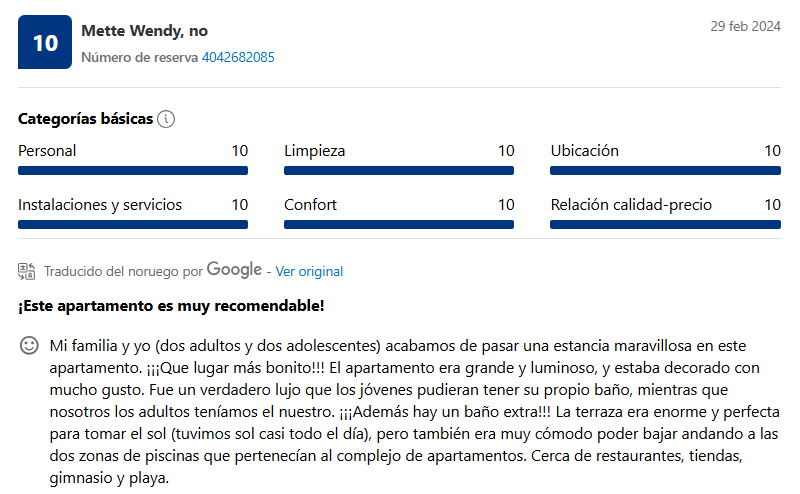Click the translate icon before Traducido del noruego

[x=27, y=271]
